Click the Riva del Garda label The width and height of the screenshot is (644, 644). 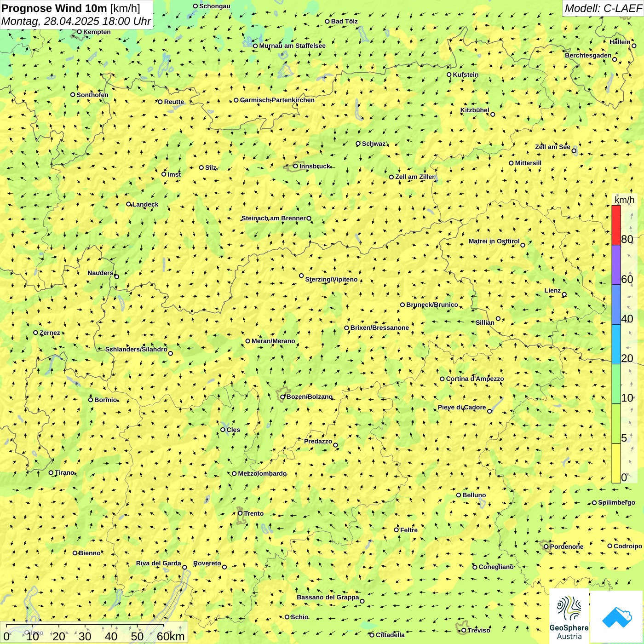(x=158, y=563)
